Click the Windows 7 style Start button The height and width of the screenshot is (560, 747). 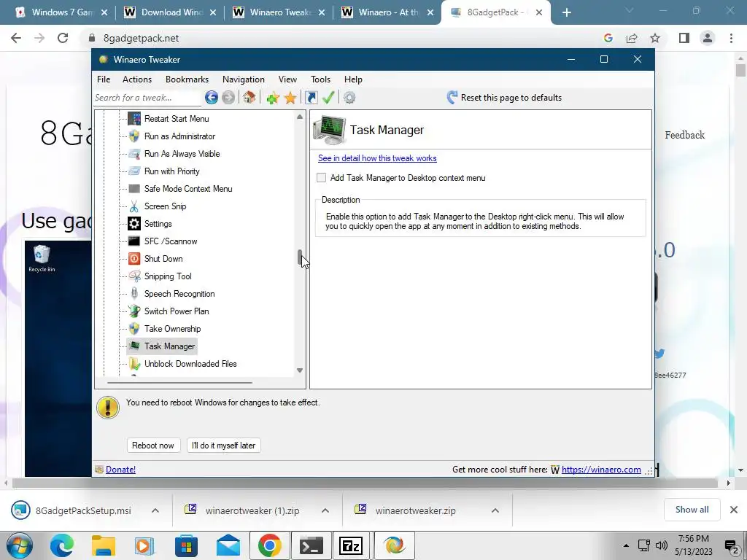pyautogui.click(x=20, y=545)
